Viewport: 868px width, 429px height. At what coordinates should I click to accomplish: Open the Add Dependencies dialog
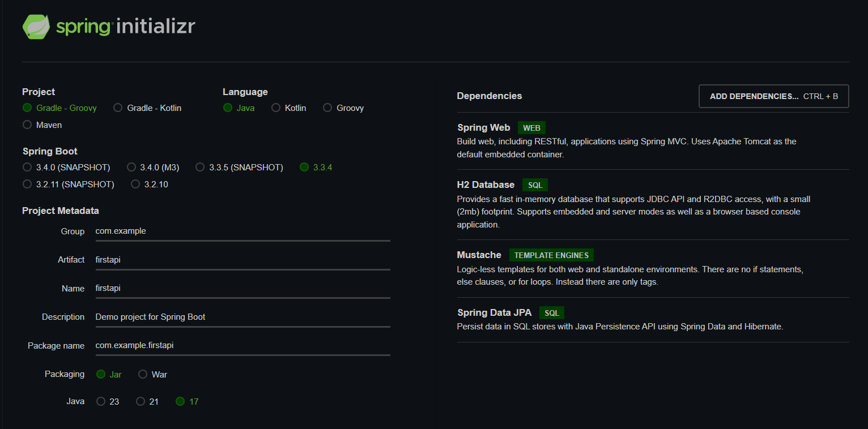point(773,96)
